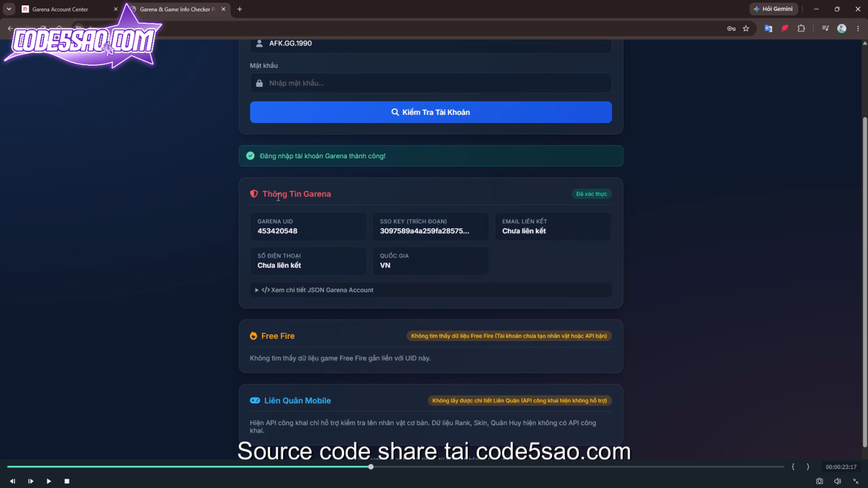The height and width of the screenshot is (488, 868).
Task: Click the Free Fire flame icon
Action: click(x=253, y=336)
